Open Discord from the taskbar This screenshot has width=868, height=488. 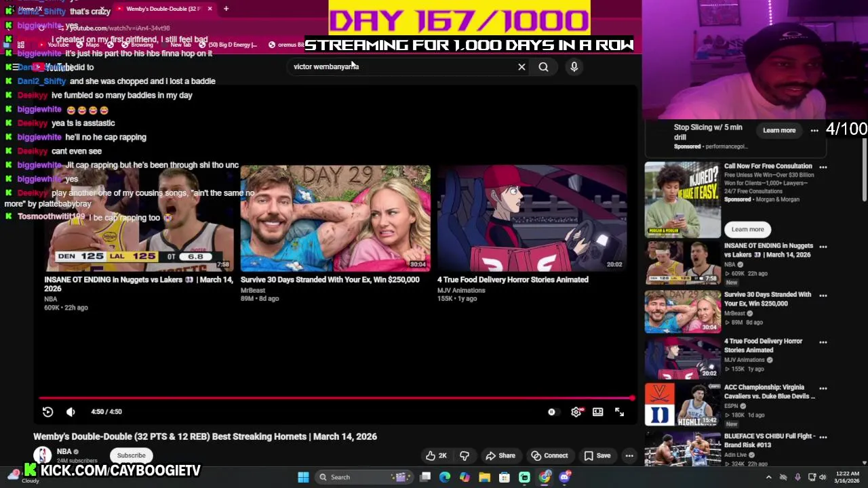point(564,477)
